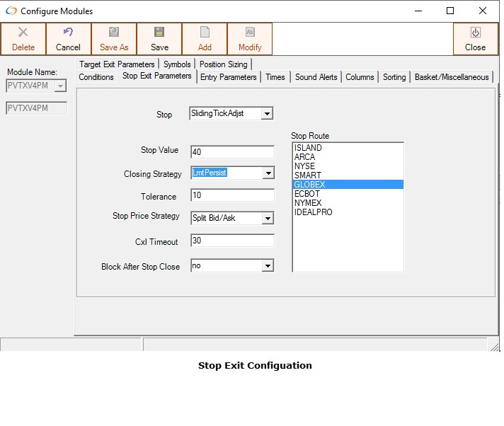This screenshot has width=504, height=426.
Task: Click the Stop Value input field
Action: pyautogui.click(x=232, y=151)
